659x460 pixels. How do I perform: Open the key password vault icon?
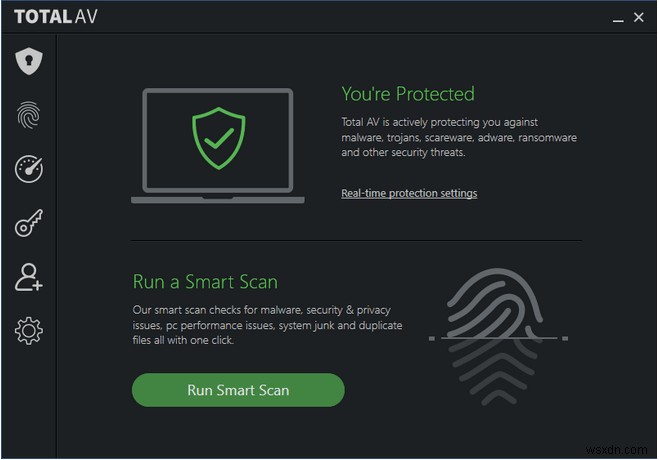[29, 223]
